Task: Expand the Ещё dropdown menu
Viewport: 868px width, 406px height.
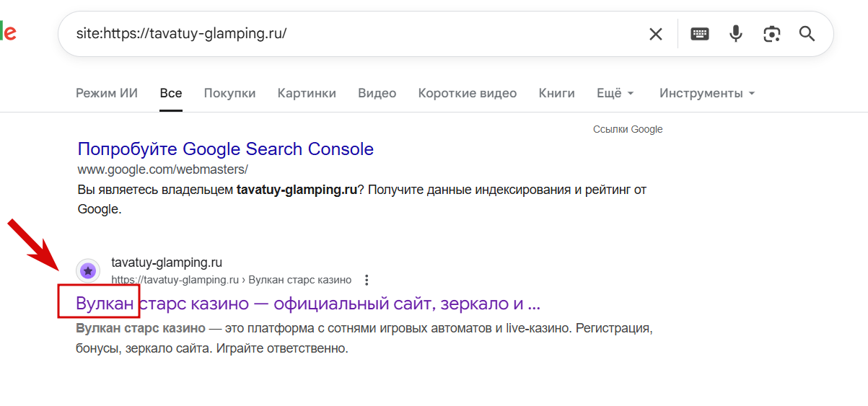Action: pyautogui.click(x=615, y=93)
